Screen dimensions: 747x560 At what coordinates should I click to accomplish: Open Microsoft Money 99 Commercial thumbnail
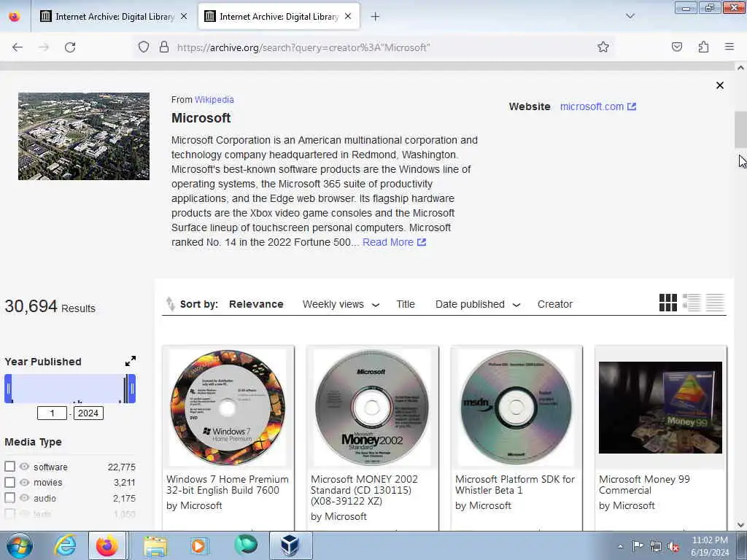click(660, 408)
